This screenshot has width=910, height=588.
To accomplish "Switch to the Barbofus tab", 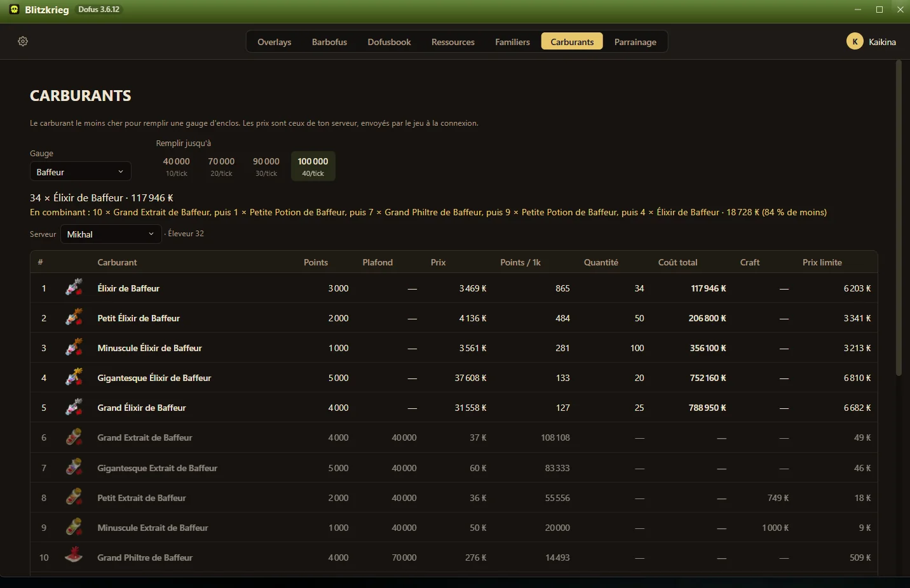I will 329,42.
